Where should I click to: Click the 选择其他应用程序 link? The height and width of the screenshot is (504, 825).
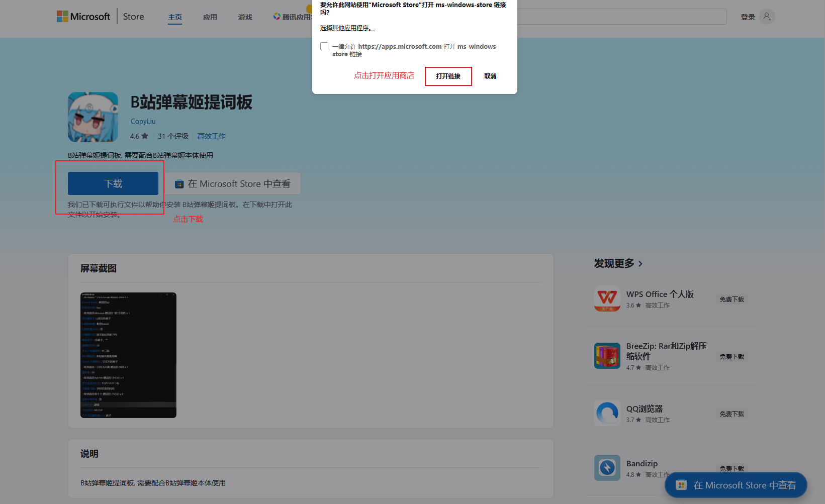[346, 28]
